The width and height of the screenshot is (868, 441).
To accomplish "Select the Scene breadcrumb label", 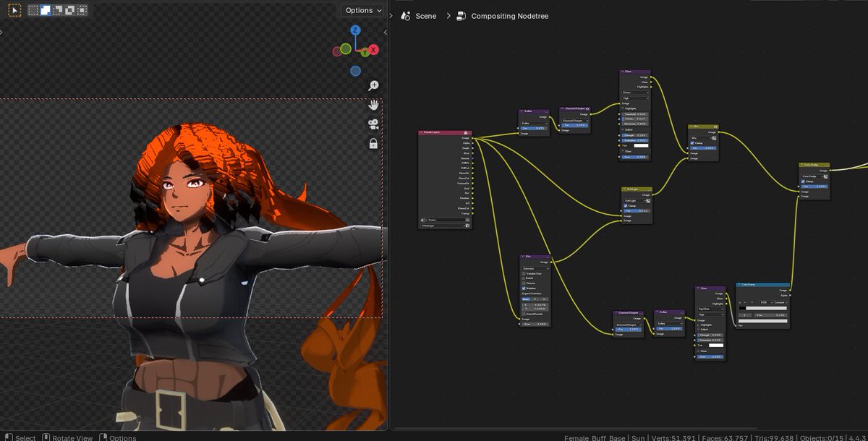I will click(426, 16).
